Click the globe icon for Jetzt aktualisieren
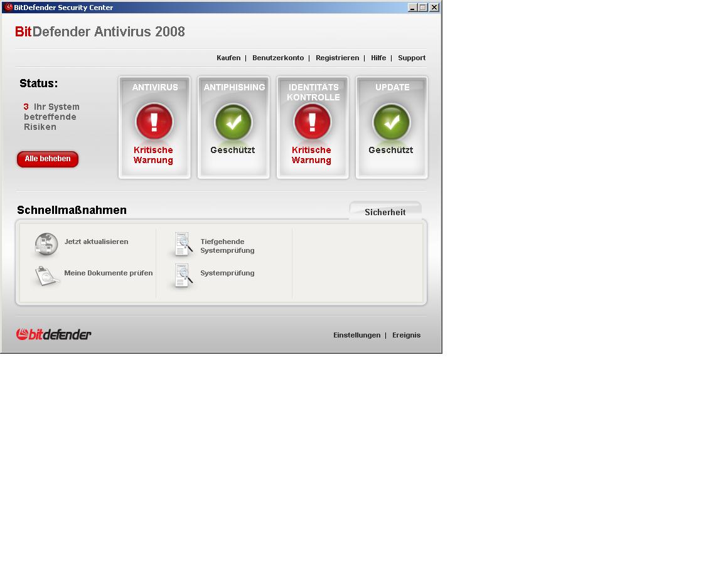Viewport: 728px width, 569px height. 46,244
